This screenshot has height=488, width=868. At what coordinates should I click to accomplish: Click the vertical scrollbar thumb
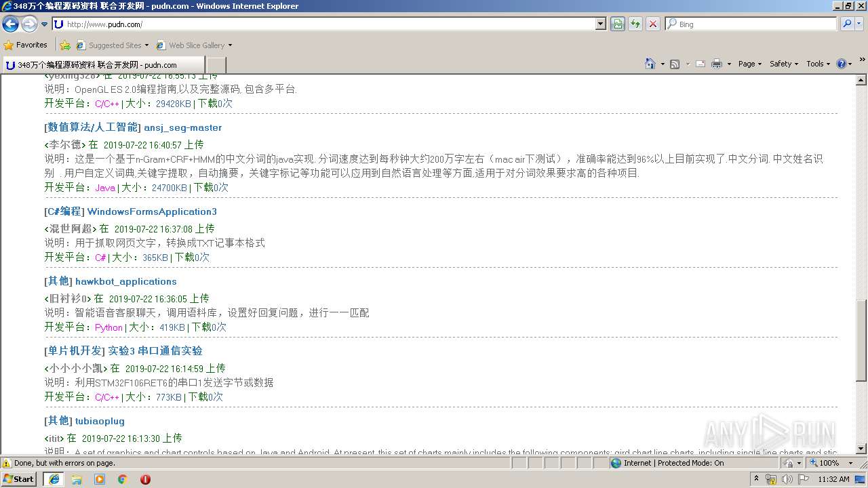click(x=861, y=340)
